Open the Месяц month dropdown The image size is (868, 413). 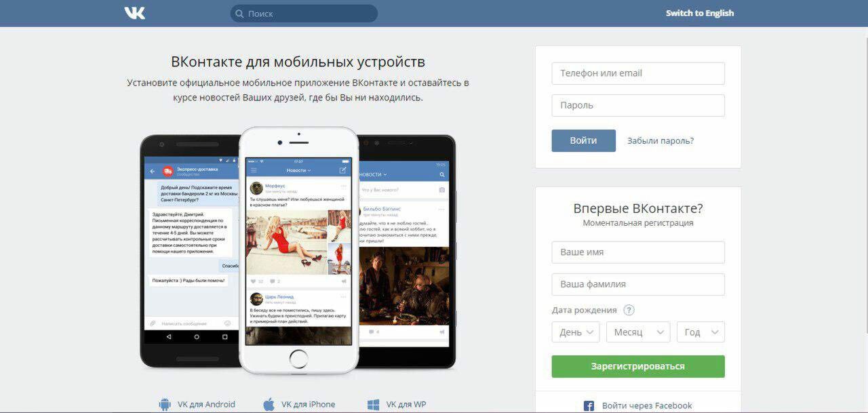[x=638, y=332]
